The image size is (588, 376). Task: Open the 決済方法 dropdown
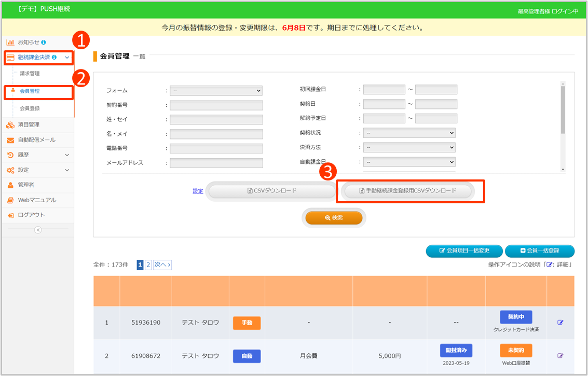pyautogui.click(x=409, y=147)
